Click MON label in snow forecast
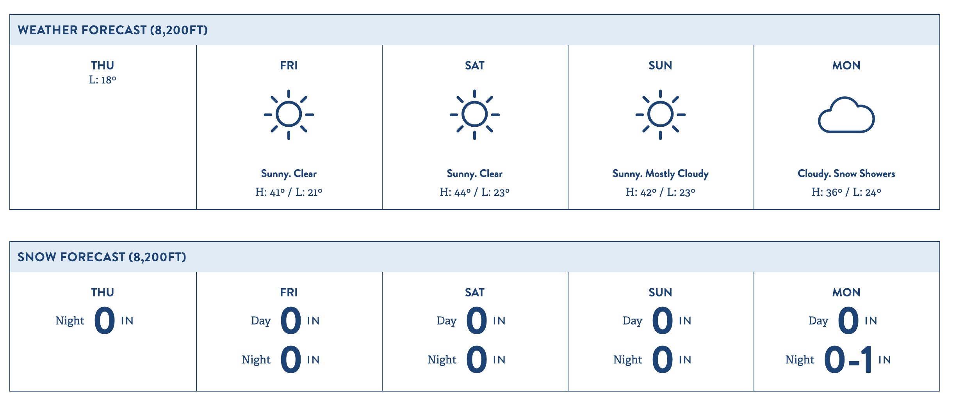Viewport: 980px width, 397px height. coord(846,292)
